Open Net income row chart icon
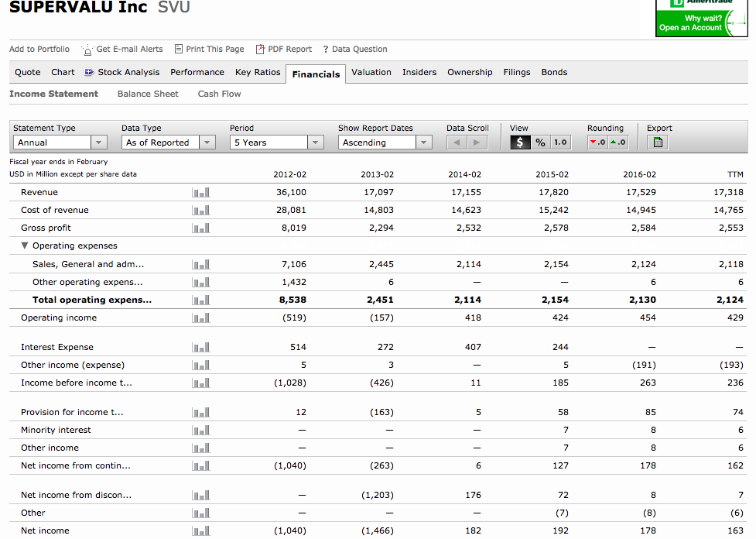 click(x=200, y=530)
